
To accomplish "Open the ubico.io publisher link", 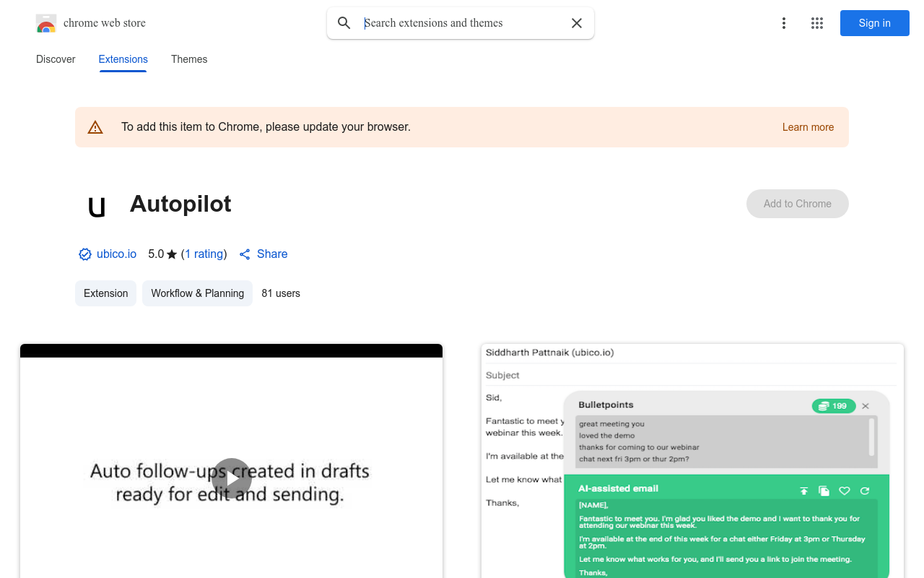I will 117,254.
